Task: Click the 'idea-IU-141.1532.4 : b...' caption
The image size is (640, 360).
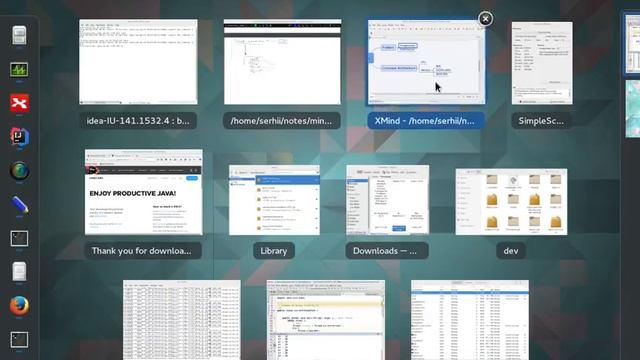Action: click(x=138, y=121)
